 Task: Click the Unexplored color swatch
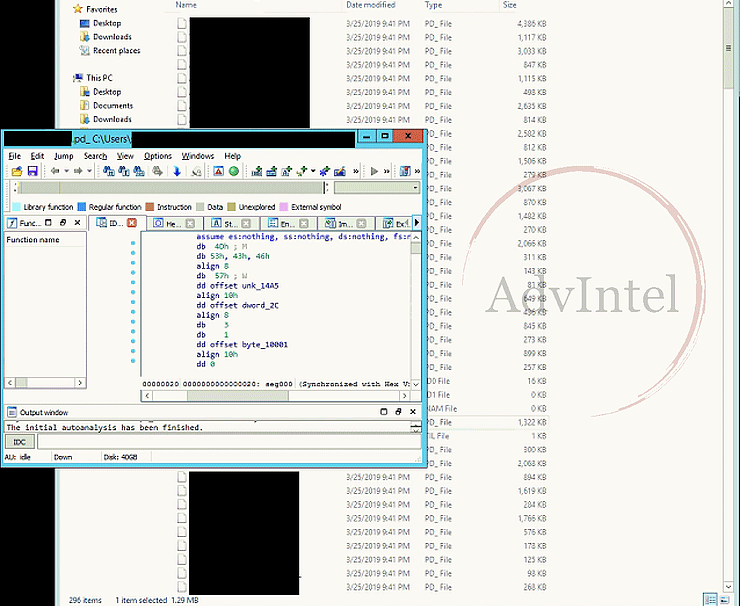pos(231,207)
